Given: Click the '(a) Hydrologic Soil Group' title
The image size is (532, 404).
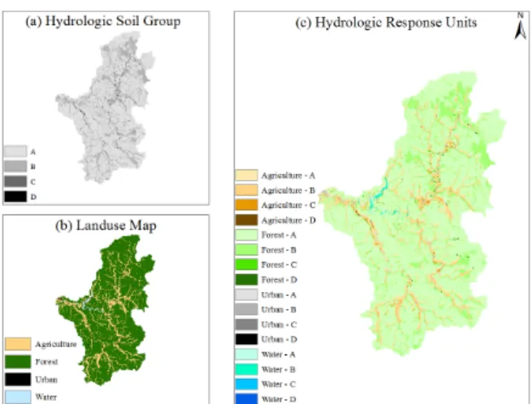Looking at the screenshot, I should (x=103, y=21).
